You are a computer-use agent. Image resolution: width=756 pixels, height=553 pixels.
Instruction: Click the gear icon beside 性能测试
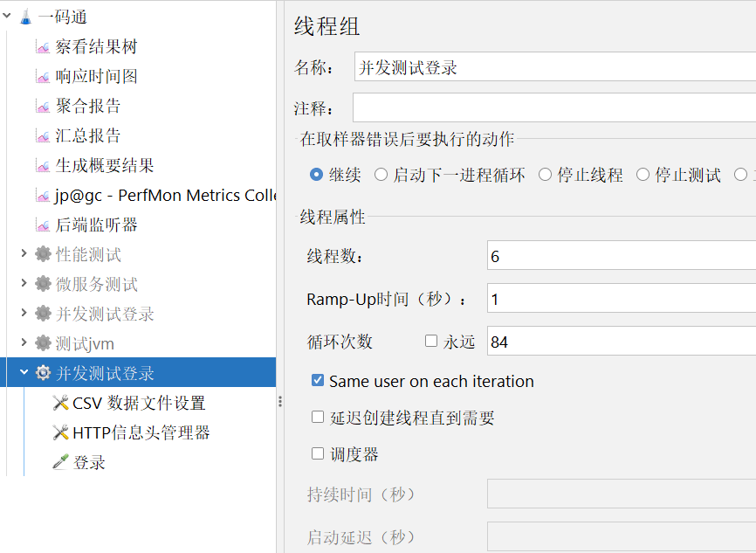pyautogui.click(x=43, y=255)
